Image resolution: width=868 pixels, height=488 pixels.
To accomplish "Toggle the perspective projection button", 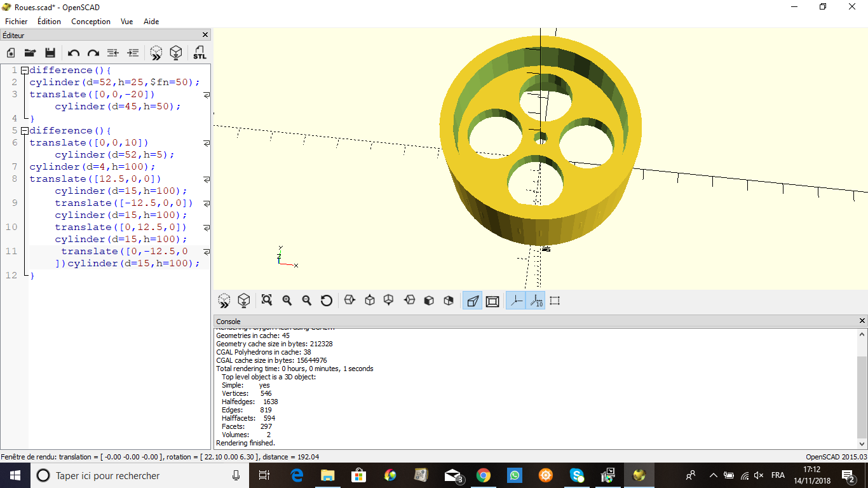I will 472,301.
